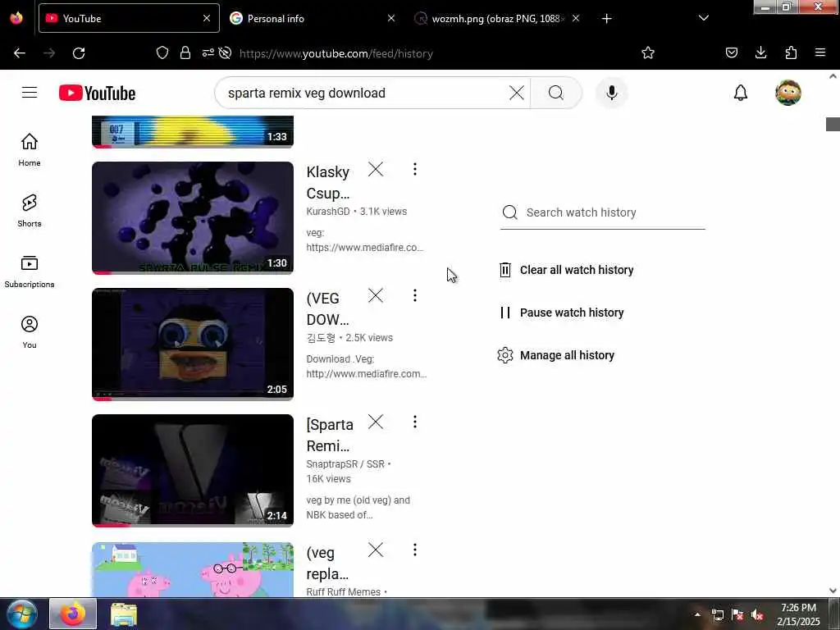Open File Explorer from taskbar
Image resolution: width=840 pixels, height=630 pixels.
click(124, 614)
